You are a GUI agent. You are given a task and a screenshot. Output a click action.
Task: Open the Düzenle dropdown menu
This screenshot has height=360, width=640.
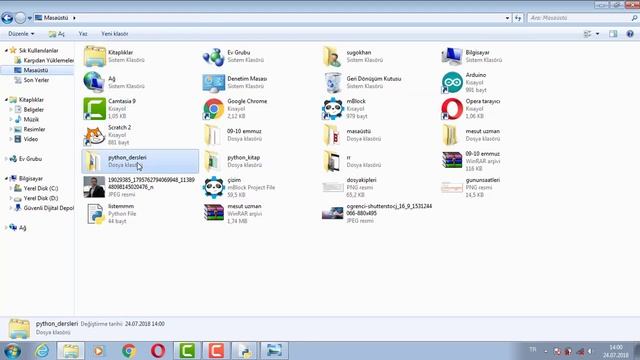(21, 34)
